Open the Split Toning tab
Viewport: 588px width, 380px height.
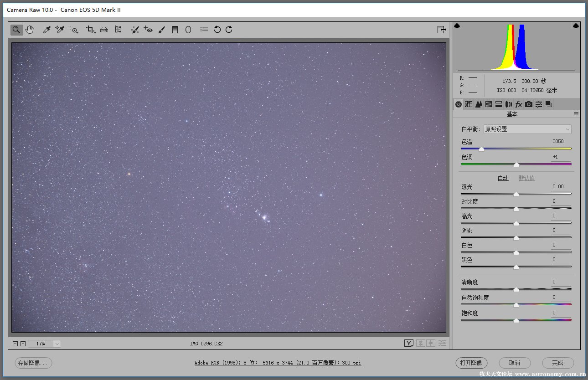(499, 104)
